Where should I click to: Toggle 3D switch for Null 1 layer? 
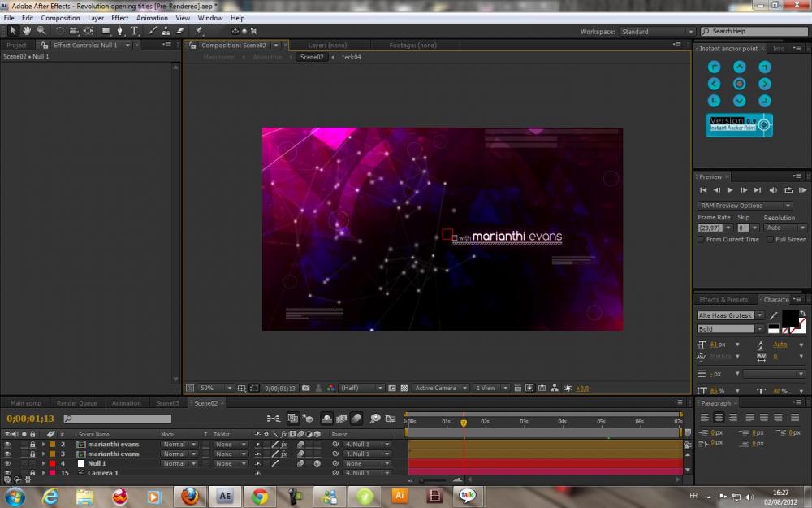pyautogui.click(x=317, y=463)
